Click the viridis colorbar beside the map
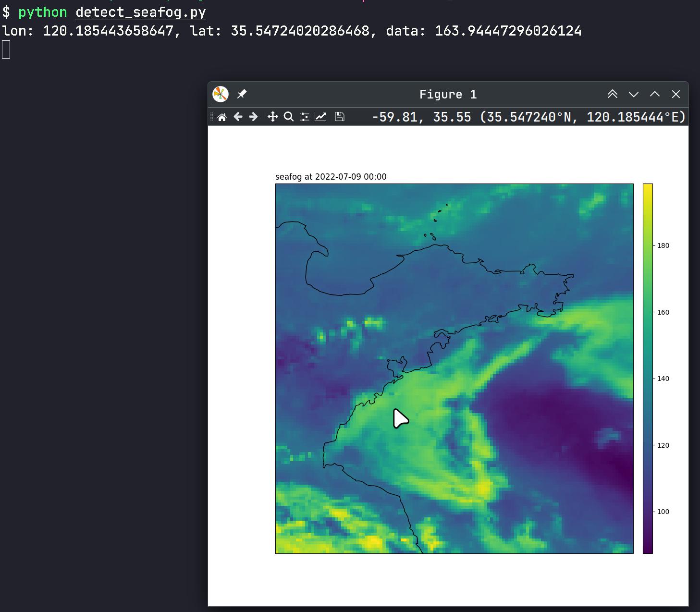 click(648, 368)
